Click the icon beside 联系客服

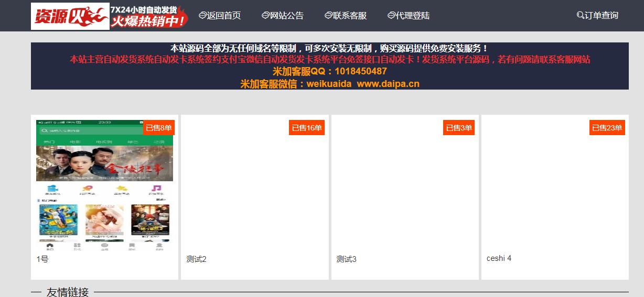(x=328, y=16)
